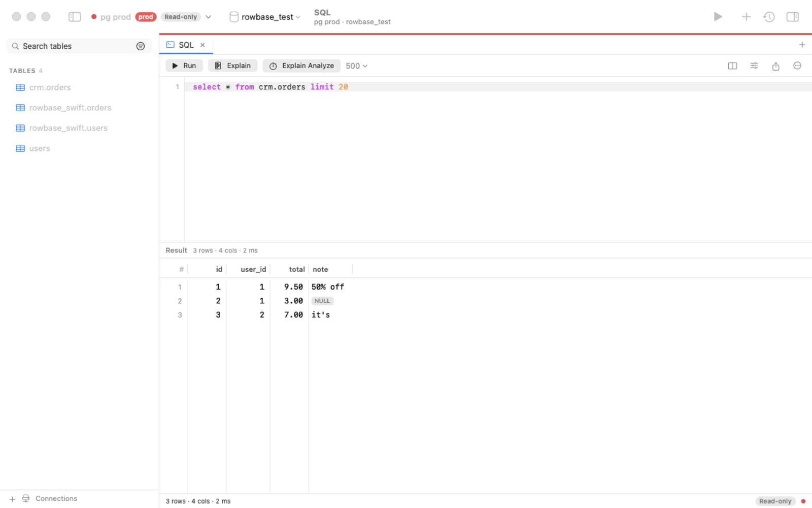Expand the connection chevron dropdown
The width and height of the screenshot is (812, 508).
[x=208, y=17]
